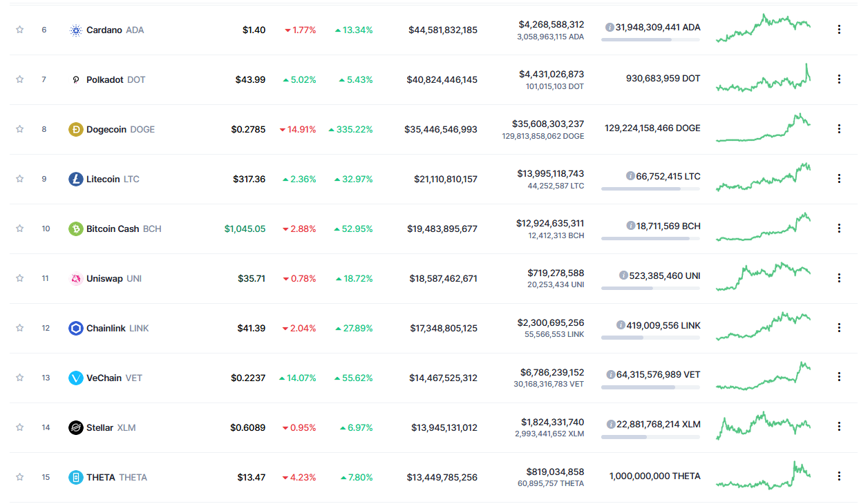Click Cardano volume $4,268,588,312
859x504 pixels.
tap(551, 25)
